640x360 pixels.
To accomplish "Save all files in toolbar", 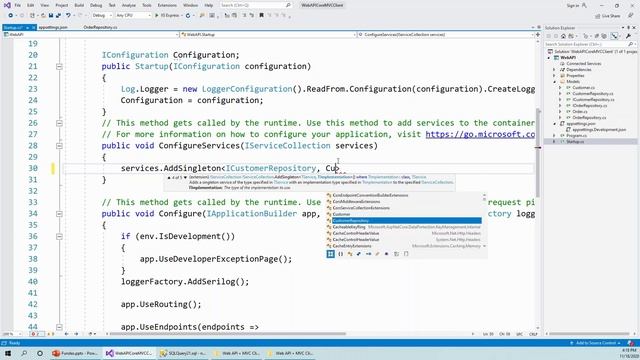I will click(58, 16).
